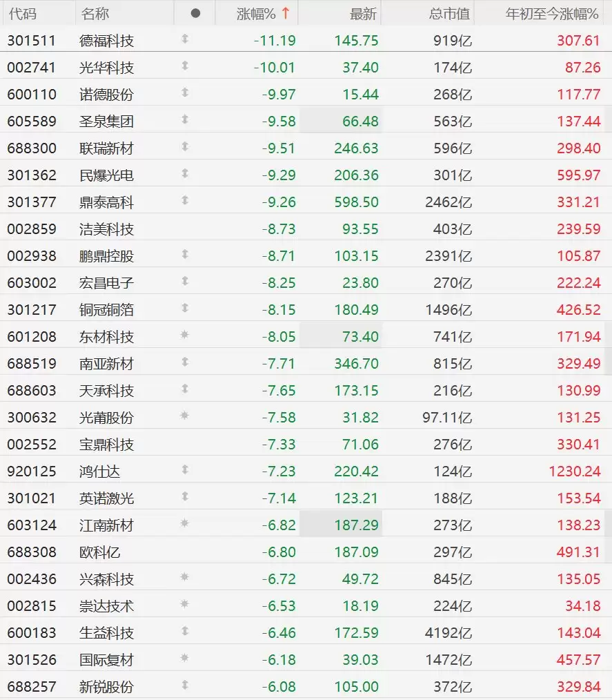612x700 pixels.
Task: Click the 97.11亿 market cap cell
Action: click(x=447, y=418)
